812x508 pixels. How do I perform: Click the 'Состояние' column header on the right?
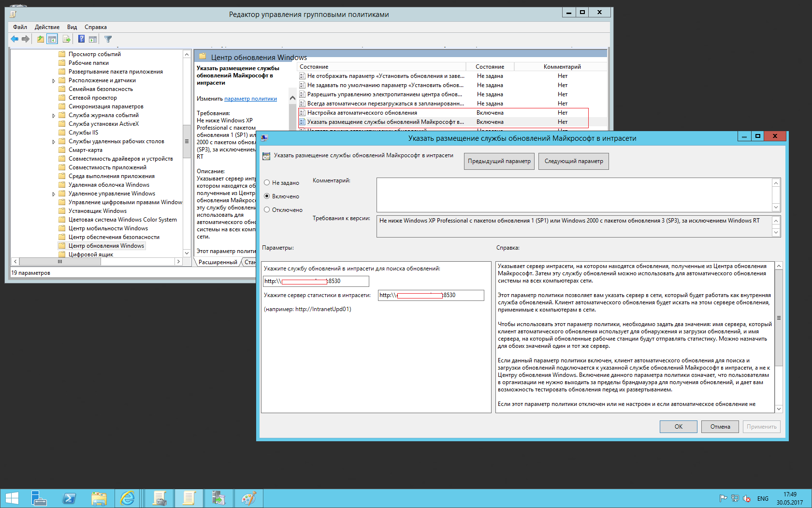(490, 67)
